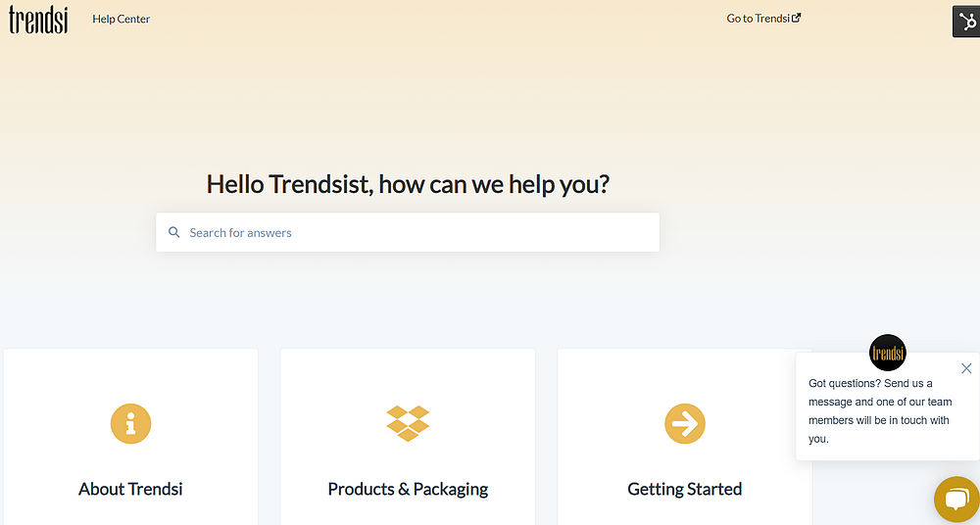The width and height of the screenshot is (980, 525).
Task: Click the Trendsi chat avatar
Action: tap(888, 354)
